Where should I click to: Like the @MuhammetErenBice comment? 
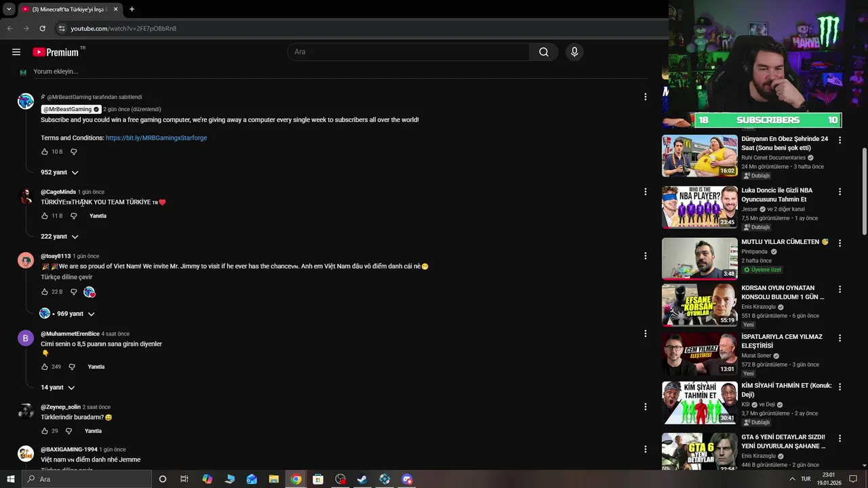(45, 367)
